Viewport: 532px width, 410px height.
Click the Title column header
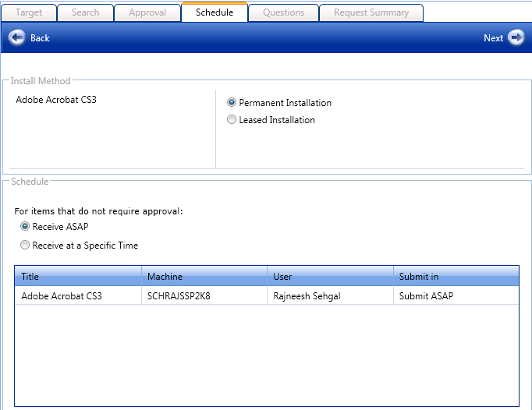click(78, 276)
